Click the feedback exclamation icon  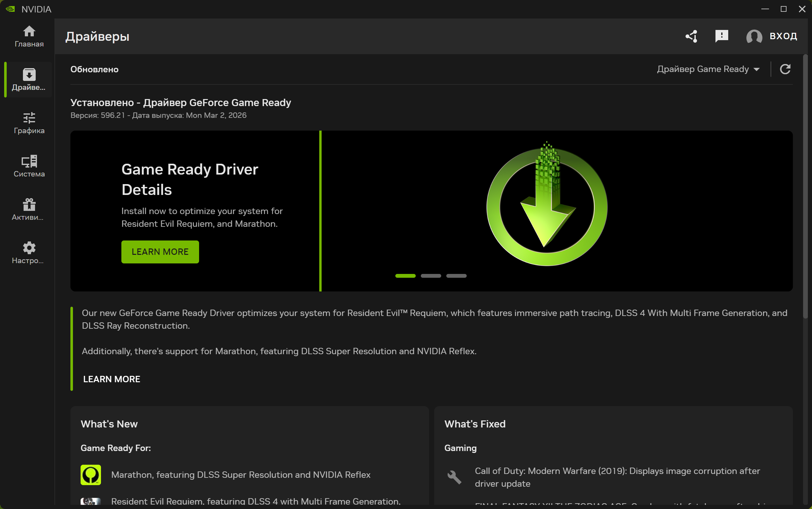click(x=722, y=36)
